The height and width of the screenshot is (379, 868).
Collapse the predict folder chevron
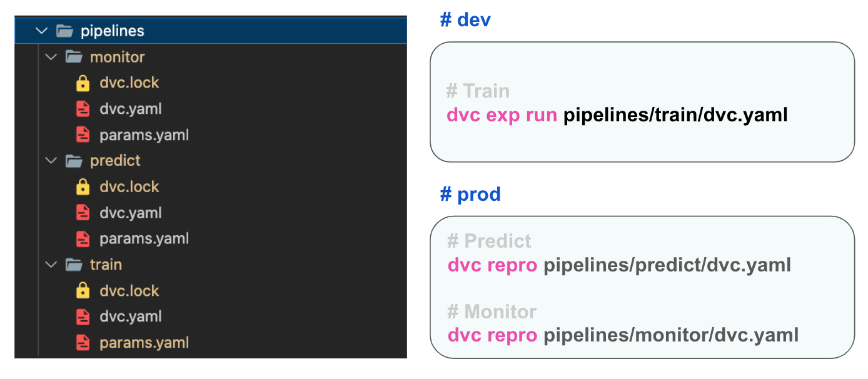click(51, 161)
